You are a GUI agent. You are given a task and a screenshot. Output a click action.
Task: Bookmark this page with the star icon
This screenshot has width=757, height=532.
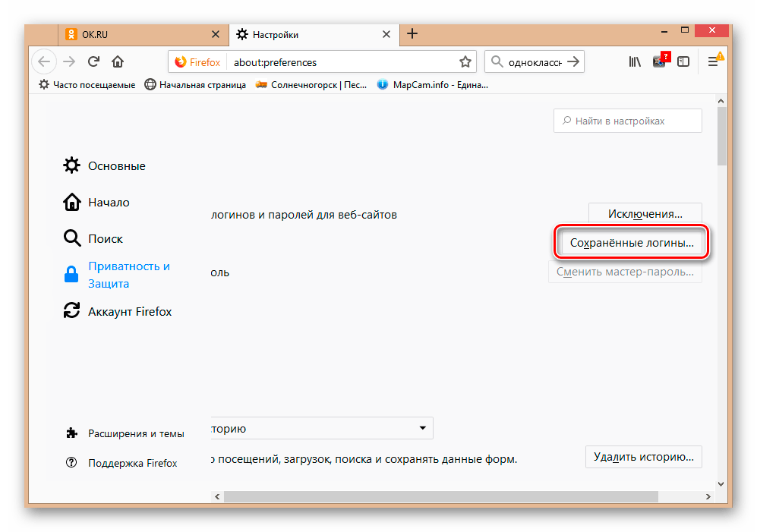[465, 62]
